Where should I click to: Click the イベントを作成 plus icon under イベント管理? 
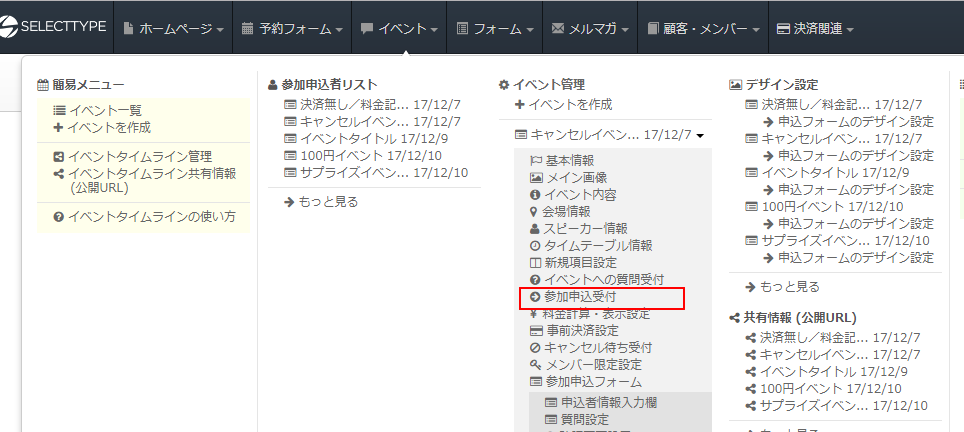click(520, 104)
